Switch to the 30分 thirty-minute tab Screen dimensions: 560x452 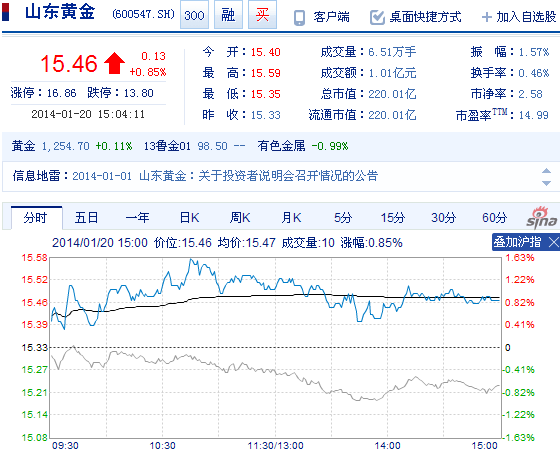point(444,218)
